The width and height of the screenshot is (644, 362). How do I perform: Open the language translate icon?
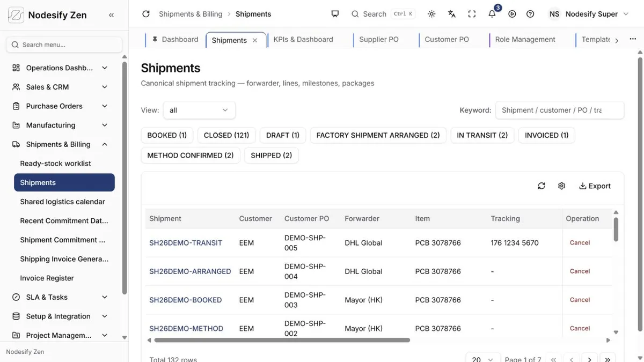[x=452, y=14]
